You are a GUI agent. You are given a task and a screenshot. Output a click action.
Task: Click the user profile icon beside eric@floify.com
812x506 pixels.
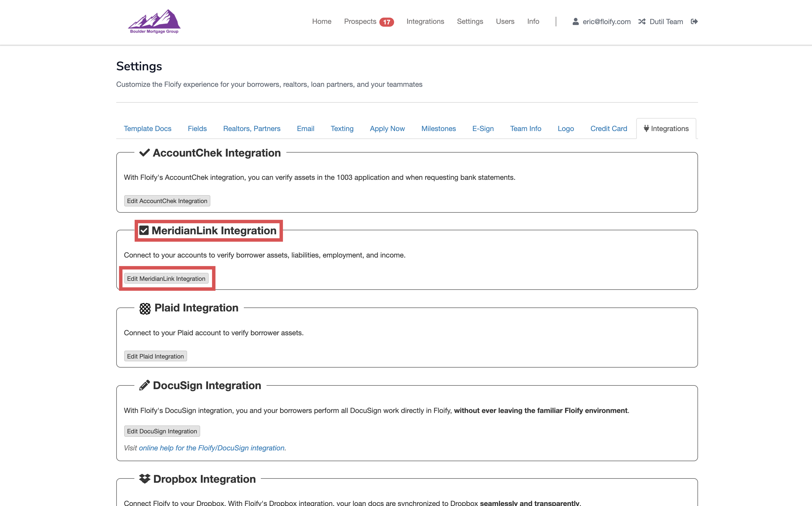(x=575, y=22)
